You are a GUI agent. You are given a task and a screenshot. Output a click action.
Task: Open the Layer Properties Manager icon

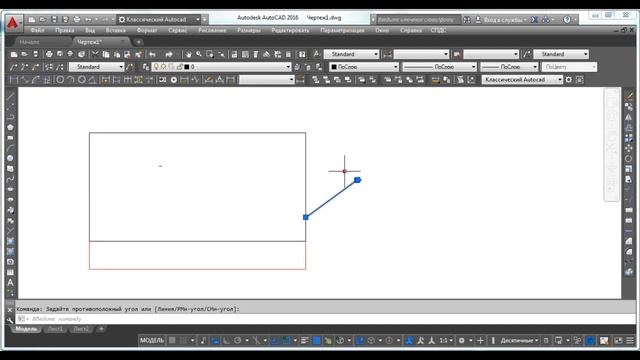pyautogui.click(x=145, y=67)
